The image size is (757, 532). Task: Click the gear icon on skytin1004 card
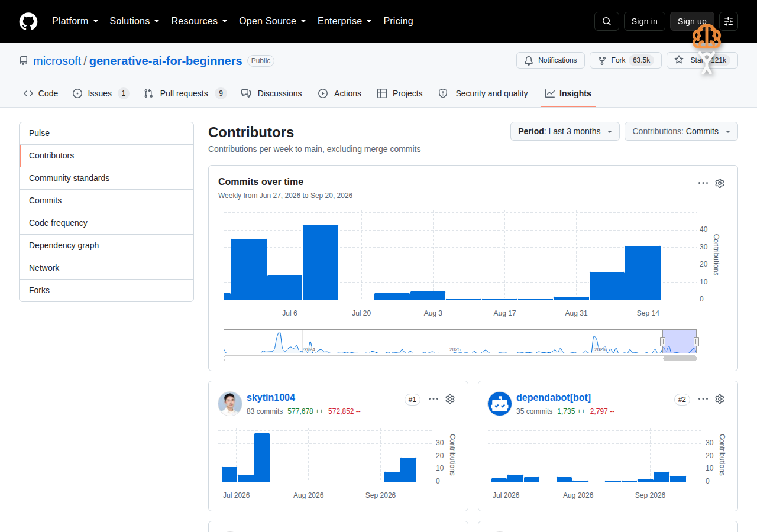(450, 399)
